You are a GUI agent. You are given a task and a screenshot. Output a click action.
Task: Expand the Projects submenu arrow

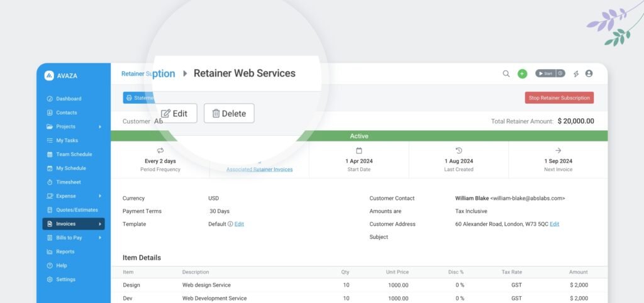(x=99, y=126)
